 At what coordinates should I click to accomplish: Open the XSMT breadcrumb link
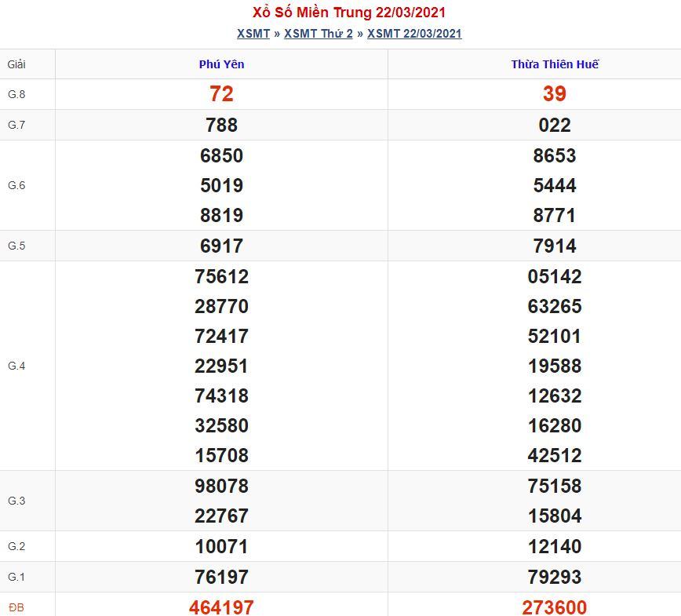[253, 34]
